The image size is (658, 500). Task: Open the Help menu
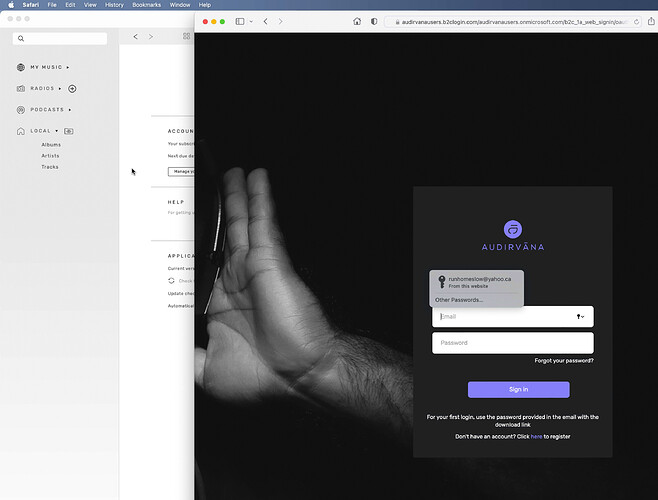click(205, 5)
